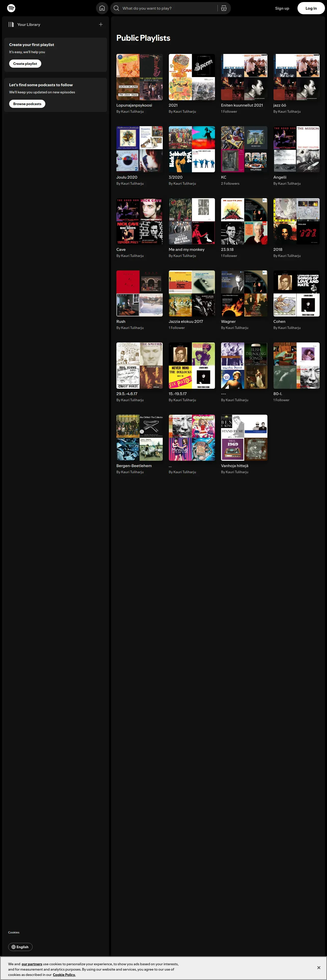Viewport: 327px width, 980px height.
Task: Click the 'Public Playlists' heading
Action: 143,38
